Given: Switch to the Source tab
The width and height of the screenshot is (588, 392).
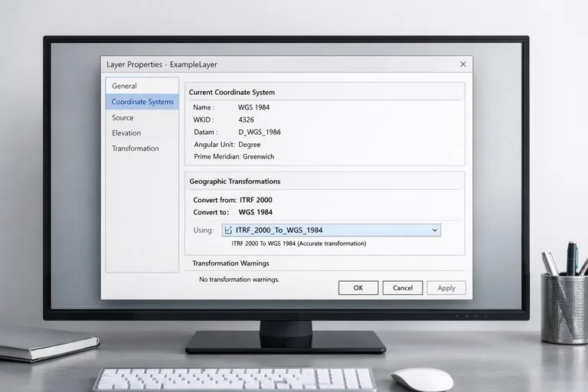Looking at the screenshot, I should tap(142, 117).
